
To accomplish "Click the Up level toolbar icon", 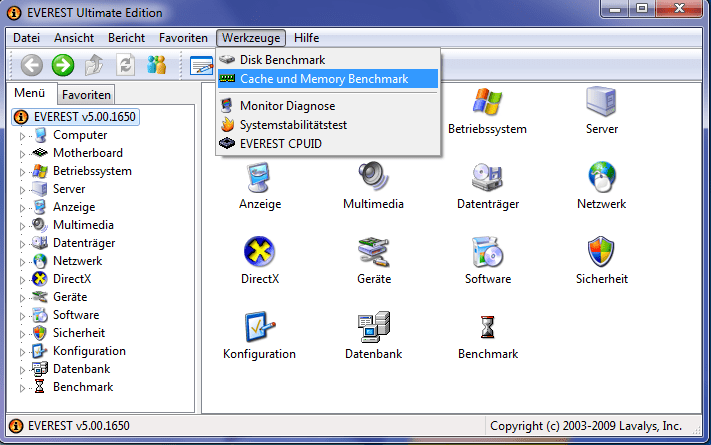I will [94, 65].
